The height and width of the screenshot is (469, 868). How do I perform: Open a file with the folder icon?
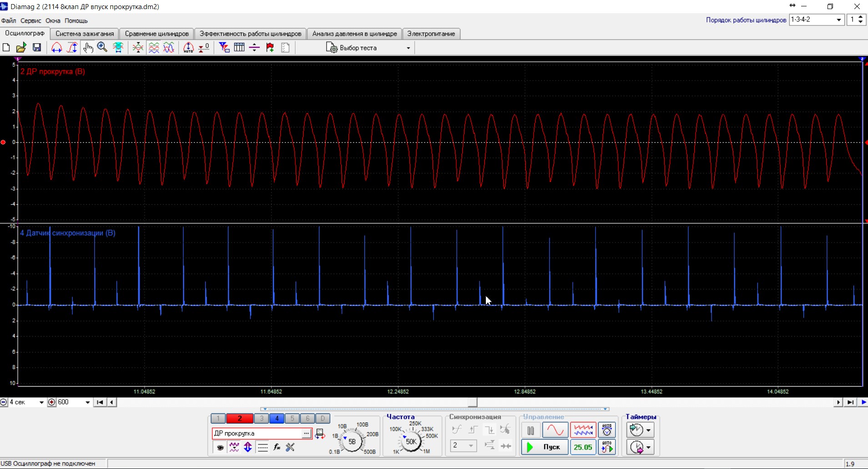tap(21, 48)
